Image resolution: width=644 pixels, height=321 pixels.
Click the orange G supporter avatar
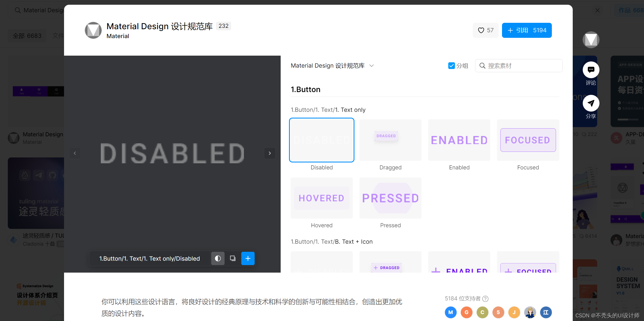click(x=466, y=312)
